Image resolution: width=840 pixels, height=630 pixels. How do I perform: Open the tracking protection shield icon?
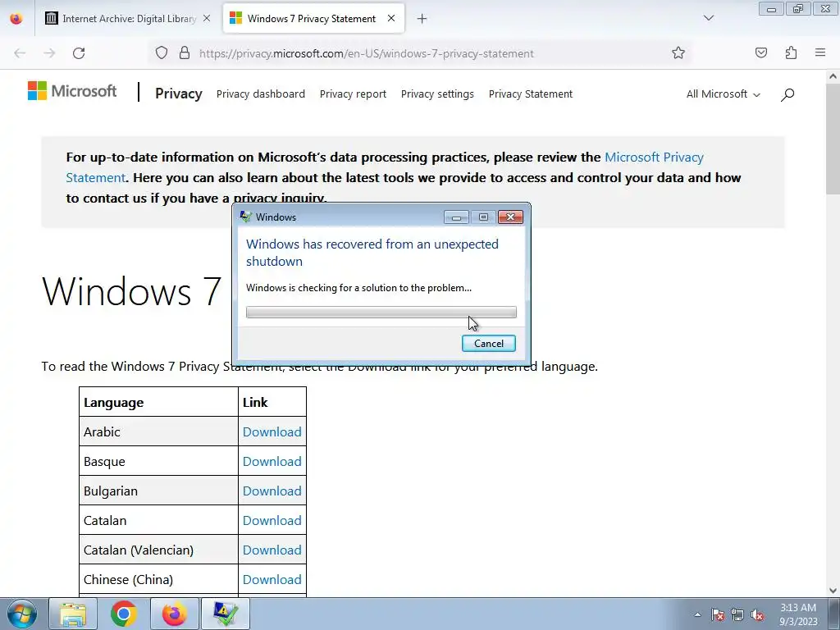(162, 53)
